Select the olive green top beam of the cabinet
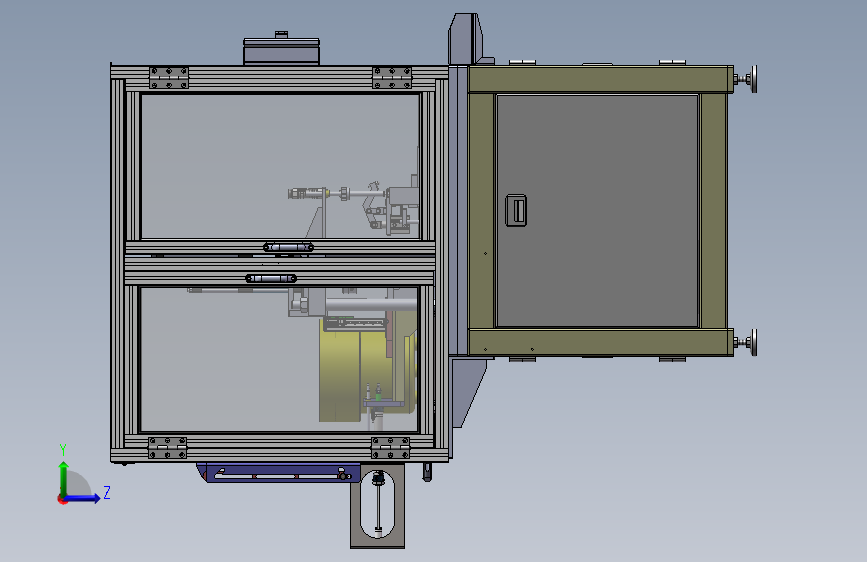The height and width of the screenshot is (562, 867). 601,79
